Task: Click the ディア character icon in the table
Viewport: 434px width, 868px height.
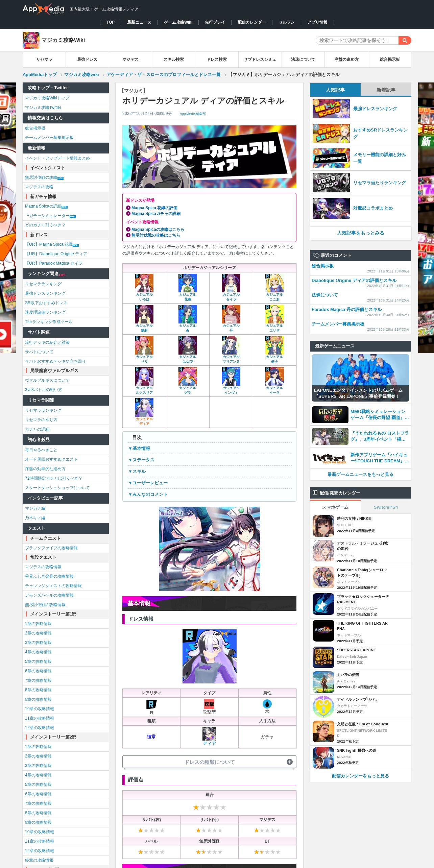Action: [209, 734]
